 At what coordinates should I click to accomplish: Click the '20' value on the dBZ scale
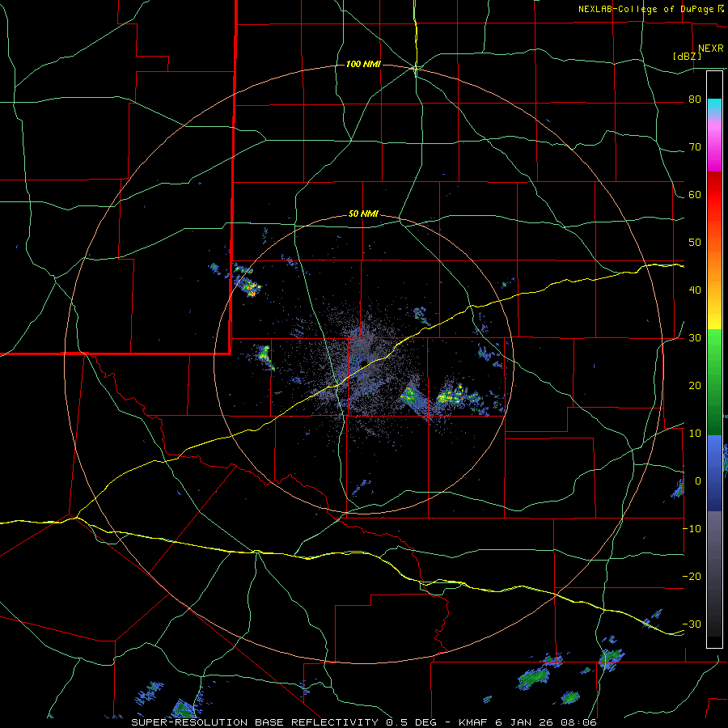coord(695,386)
